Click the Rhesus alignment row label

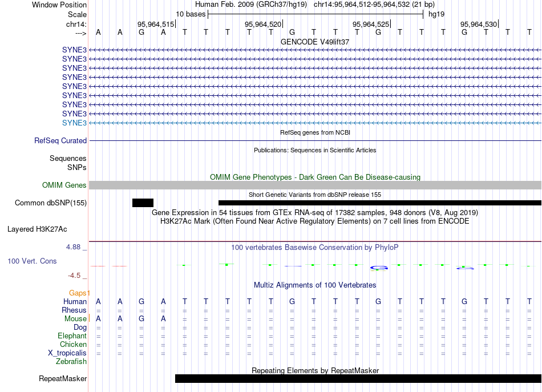74,310
